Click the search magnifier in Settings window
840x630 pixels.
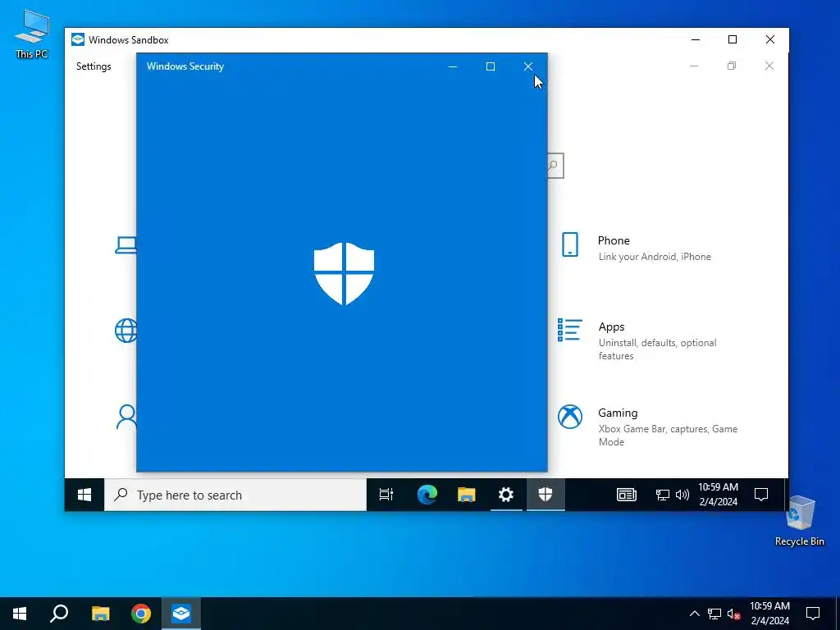[x=555, y=166]
